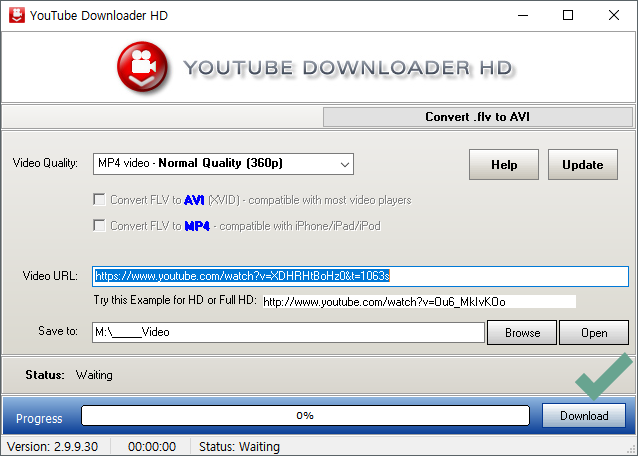The width and height of the screenshot is (638, 456).
Task: Click the example HD URL text field
Action: 419,302
